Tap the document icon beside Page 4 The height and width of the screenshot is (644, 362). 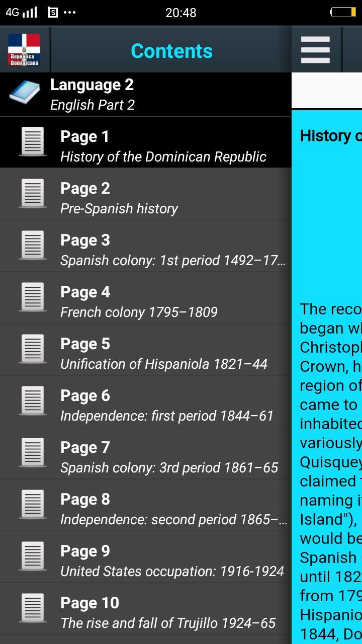click(x=32, y=297)
